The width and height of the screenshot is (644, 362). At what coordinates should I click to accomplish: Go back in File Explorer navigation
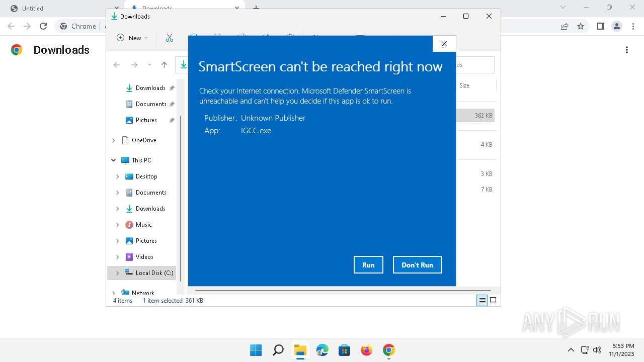[x=117, y=65]
